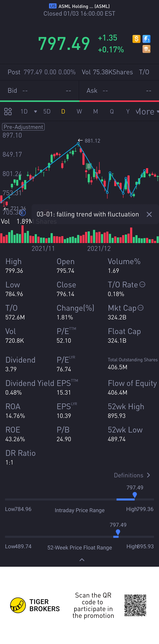Select the W weekly chart tab
Image resolution: width=159 pixels, height=644 pixels.
click(x=79, y=111)
